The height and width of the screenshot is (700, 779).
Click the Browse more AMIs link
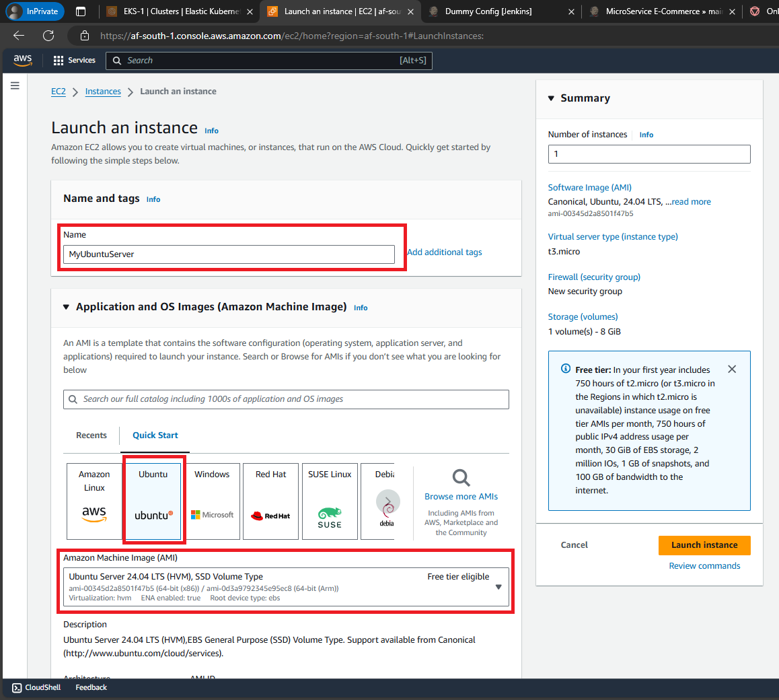461,496
